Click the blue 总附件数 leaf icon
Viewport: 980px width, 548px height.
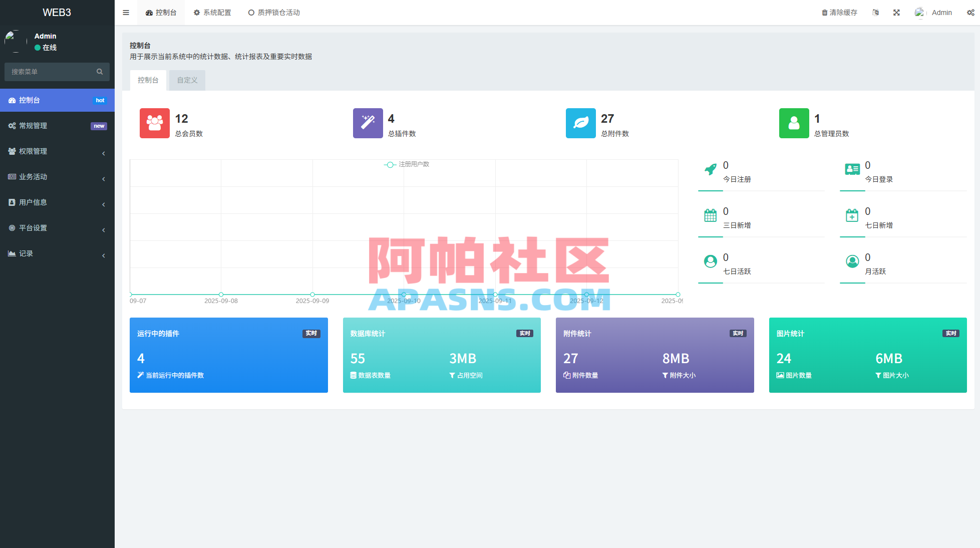tap(581, 123)
